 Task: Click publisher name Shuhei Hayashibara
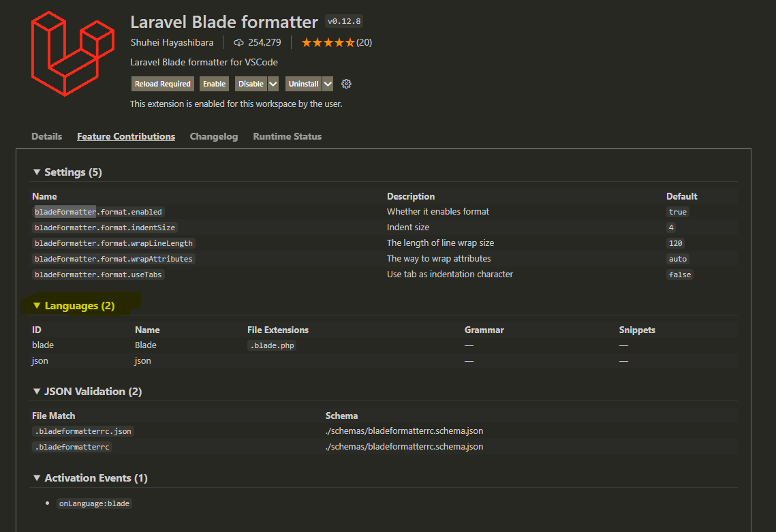pos(172,42)
